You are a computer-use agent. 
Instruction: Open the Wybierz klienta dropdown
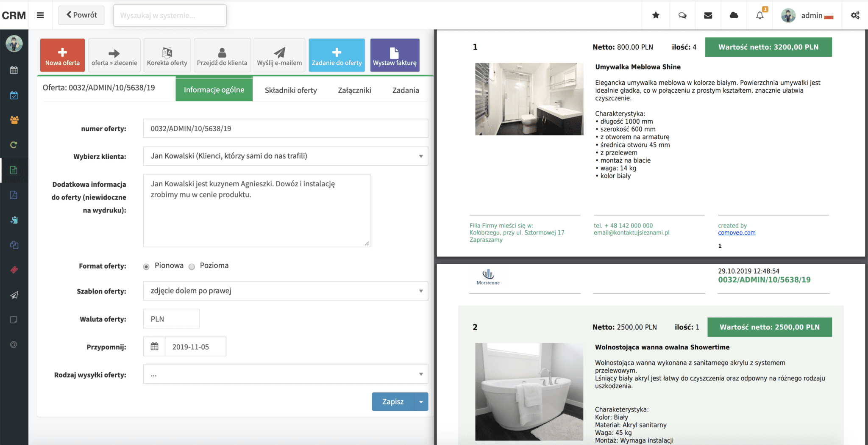(x=286, y=156)
